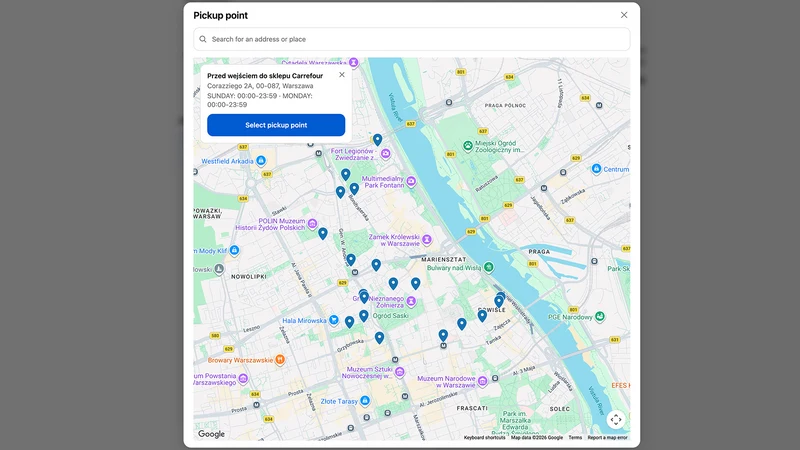Screen dimensions: 800x450
Task: Click the Muzeum Sztuki Nowoczesnej museum icon
Action: pos(399,372)
